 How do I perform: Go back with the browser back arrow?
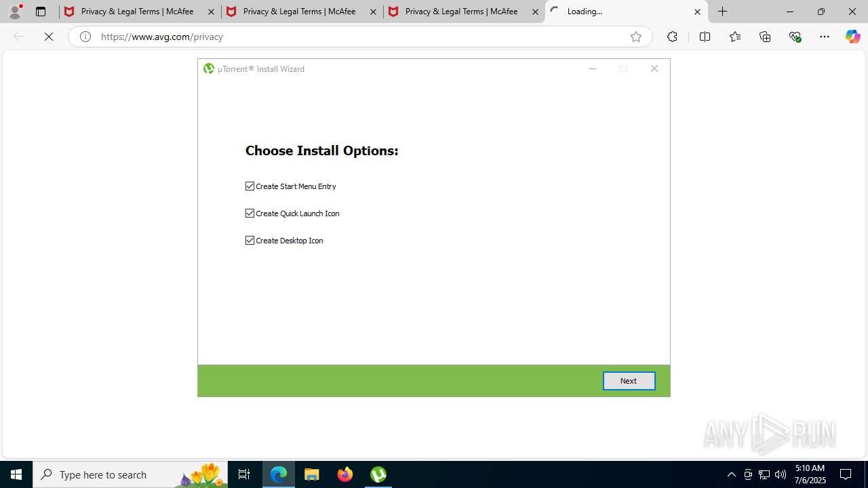click(19, 37)
